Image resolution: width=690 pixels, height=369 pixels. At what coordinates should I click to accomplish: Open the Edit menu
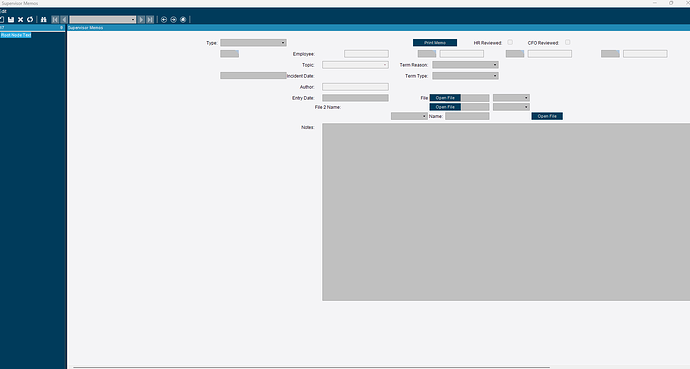(3, 11)
